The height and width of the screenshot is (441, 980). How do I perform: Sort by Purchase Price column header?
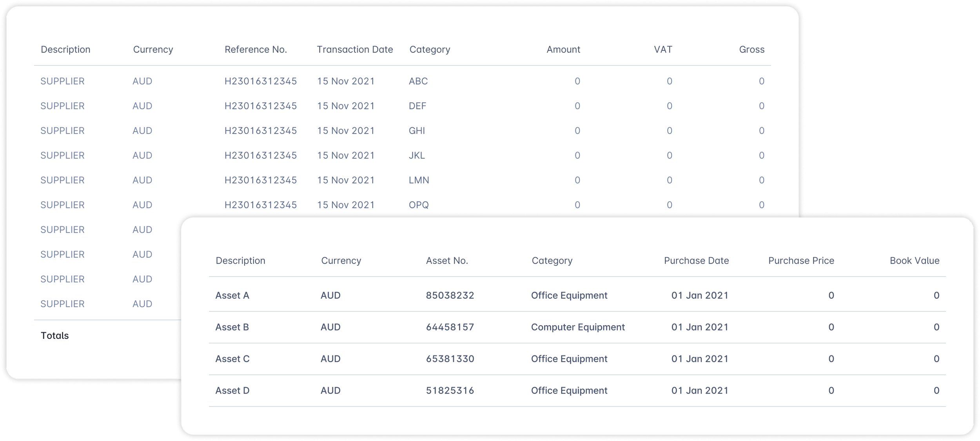coord(801,260)
